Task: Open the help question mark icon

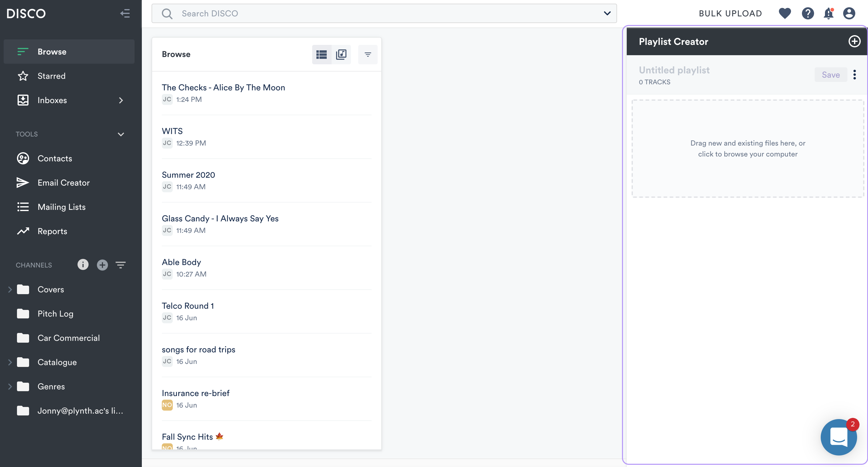Action: [x=807, y=13]
